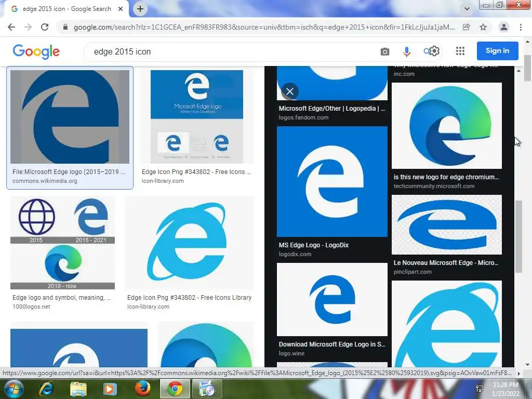Click the techcommunity.microsoft.com source text
532x399 pixels.
click(x=434, y=186)
